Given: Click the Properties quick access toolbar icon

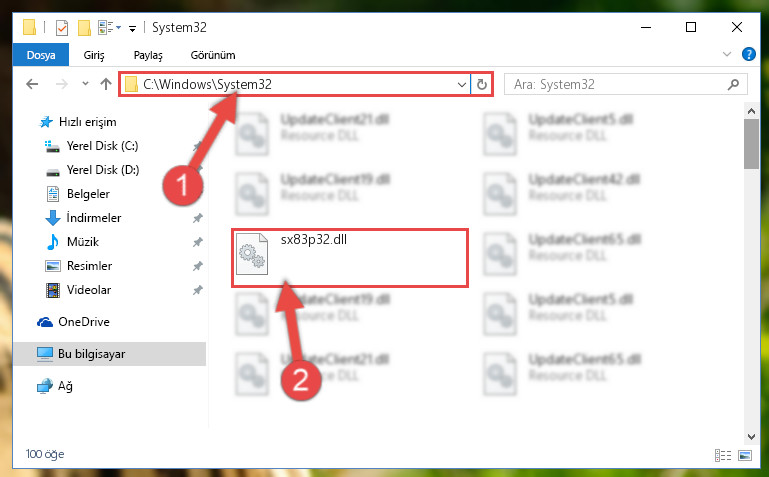Looking at the screenshot, I should click(x=62, y=27).
